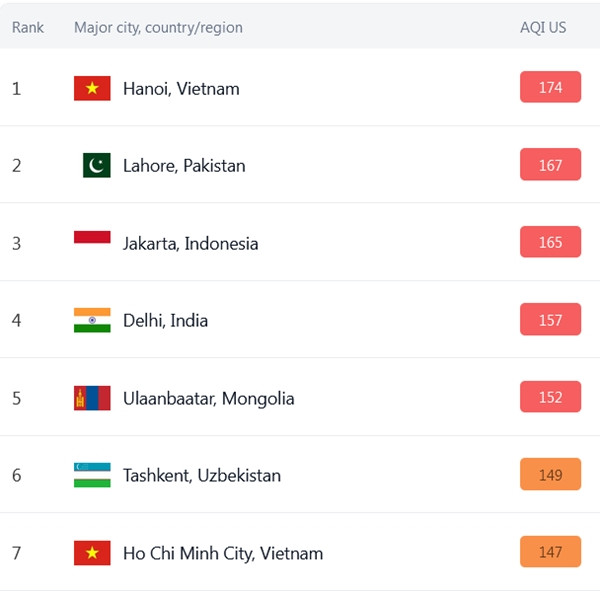Click the red AQI badge showing 174
The height and width of the screenshot is (591, 600).
[x=550, y=87]
